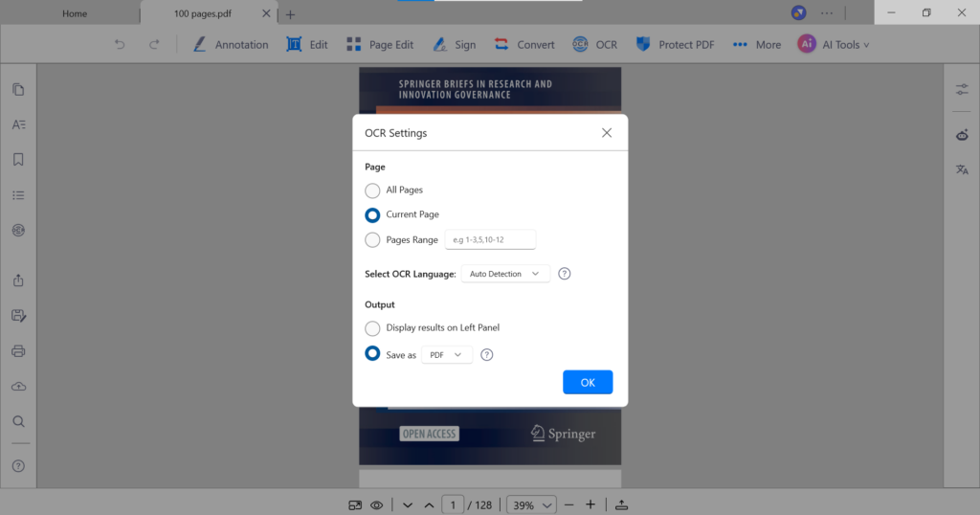Viewport: 980px width, 515px height.
Task: Open the page thumbnails panel icon
Action: click(x=18, y=90)
